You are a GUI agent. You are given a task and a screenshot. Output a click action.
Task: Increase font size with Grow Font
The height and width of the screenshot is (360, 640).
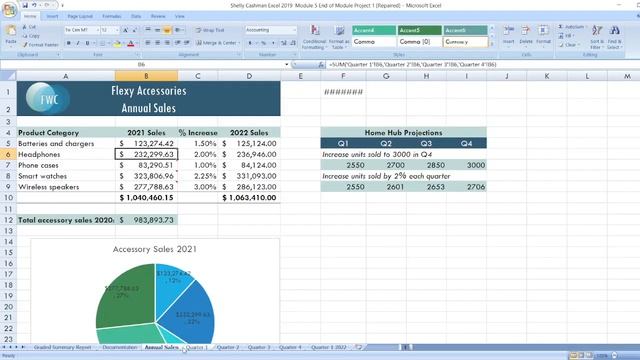(125, 30)
